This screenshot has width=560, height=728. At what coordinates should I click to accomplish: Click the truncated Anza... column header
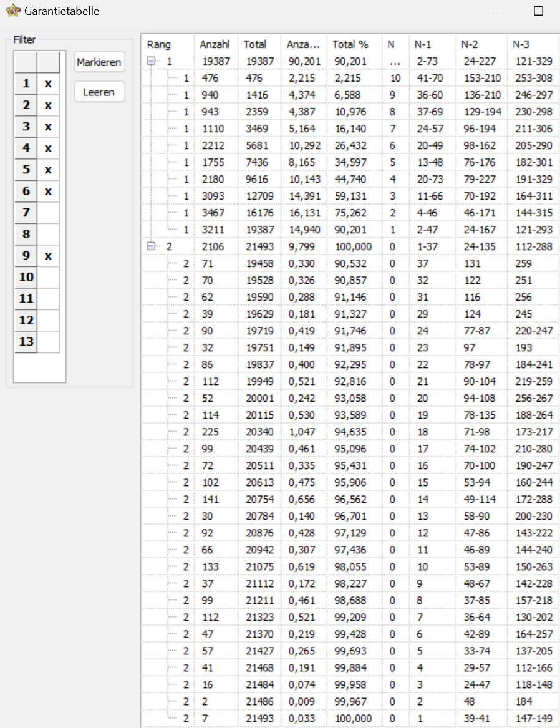[x=304, y=44]
